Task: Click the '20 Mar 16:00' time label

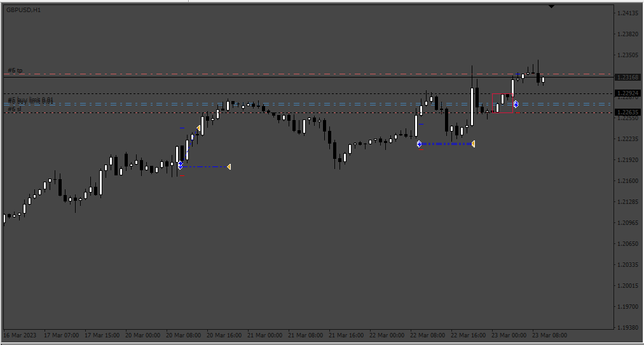Action: [224, 335]
